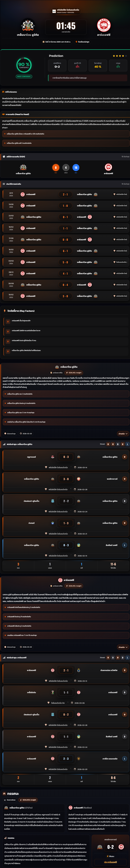Viewport: 130px width, 868px height.
Task: Click the stadium location pin icon
Action: (x=76, y=42)
